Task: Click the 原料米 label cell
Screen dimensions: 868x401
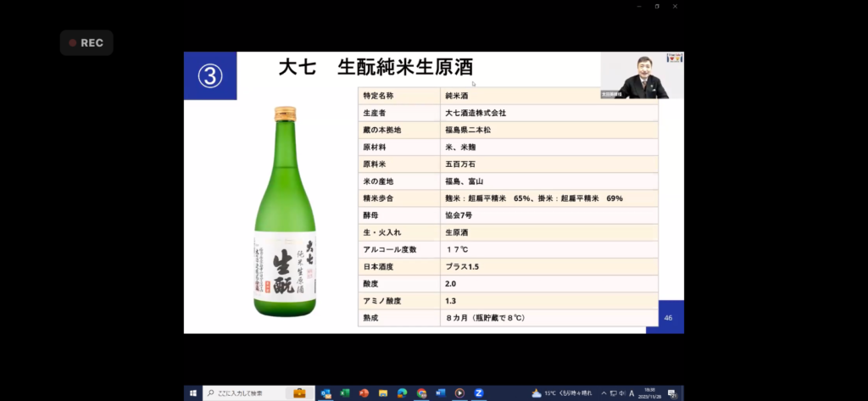Action: 399,164
